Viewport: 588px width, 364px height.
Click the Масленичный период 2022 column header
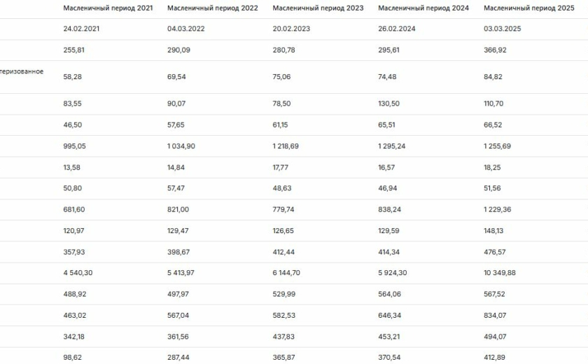[x=213, y=8]
